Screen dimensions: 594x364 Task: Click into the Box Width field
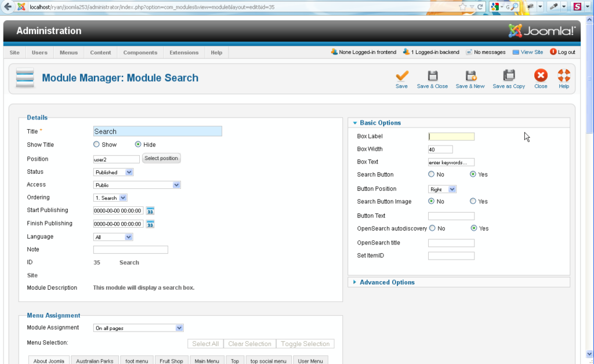[x=440, y=150]
